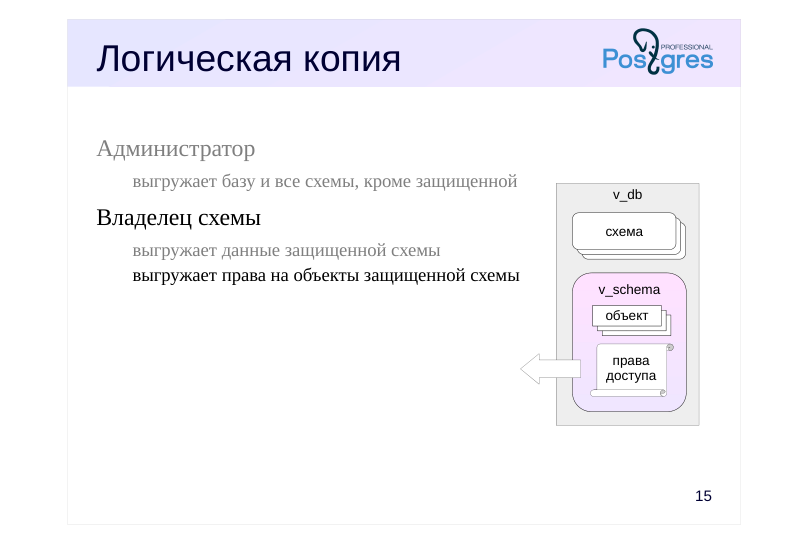Click the Postgres Professional logo
The image size is (809, 541).
658,52
